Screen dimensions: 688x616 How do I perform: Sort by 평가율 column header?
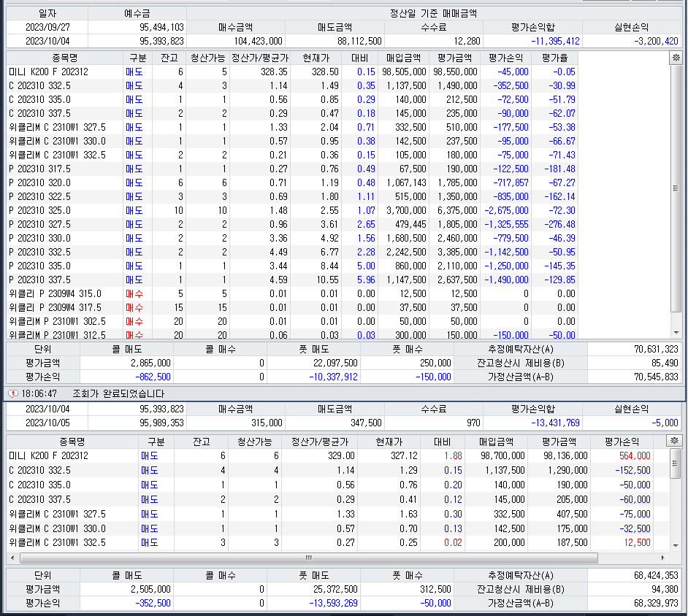(x=554, y=58)
